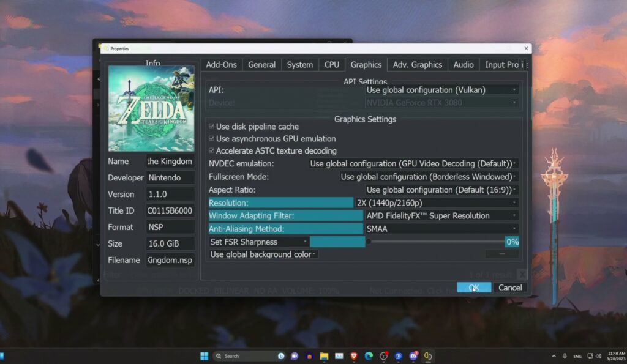Open the Aspect Ratio dropdown
Screen dimensions: 627x364
[442, 190]
